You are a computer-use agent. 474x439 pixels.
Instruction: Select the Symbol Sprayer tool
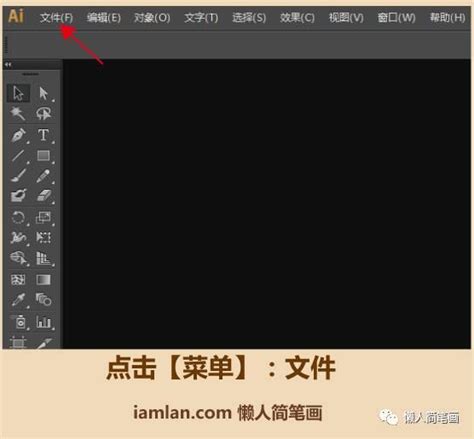(18, 322)
